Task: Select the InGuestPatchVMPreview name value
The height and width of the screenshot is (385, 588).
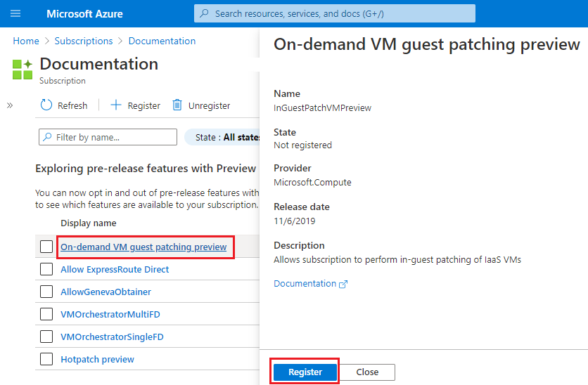Action: [323, 108]
